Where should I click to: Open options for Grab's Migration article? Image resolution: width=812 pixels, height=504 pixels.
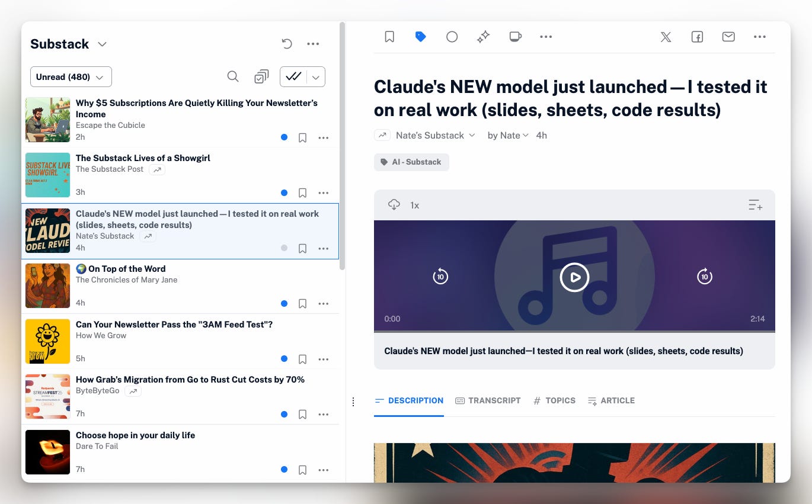[x=323, y=414]
